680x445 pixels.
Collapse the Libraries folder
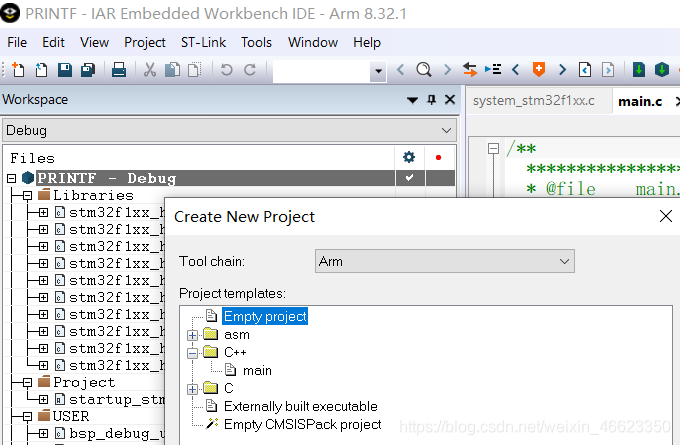[27, 196]
